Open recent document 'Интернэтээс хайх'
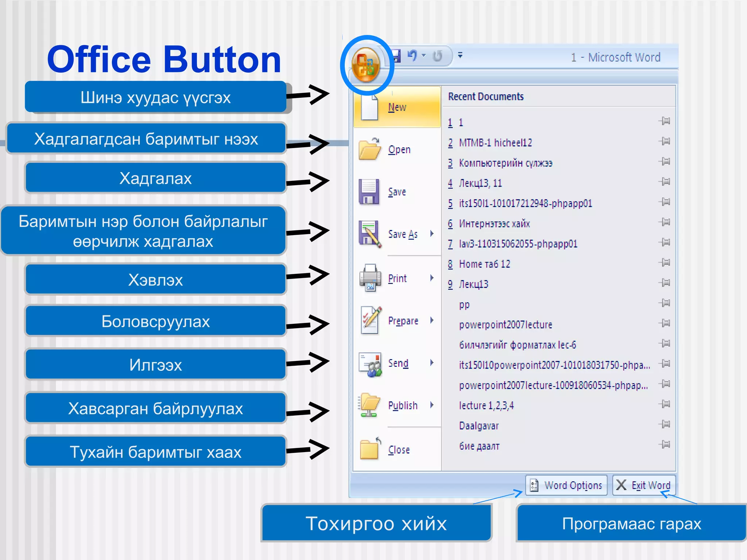This screenshot has height=560, width=747. pyautogui.click(x=494, y=223)
